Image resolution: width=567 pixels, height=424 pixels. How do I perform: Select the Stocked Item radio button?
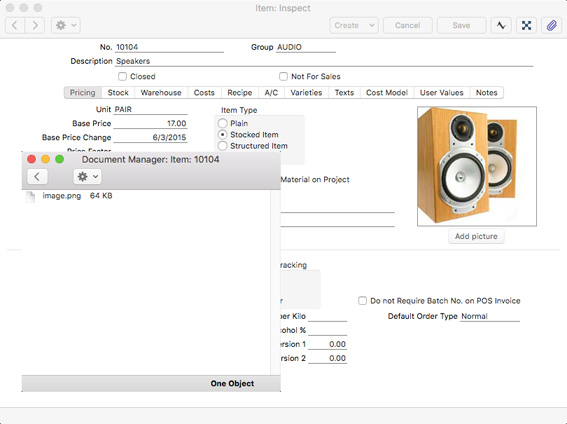click(x=223, y=134)
